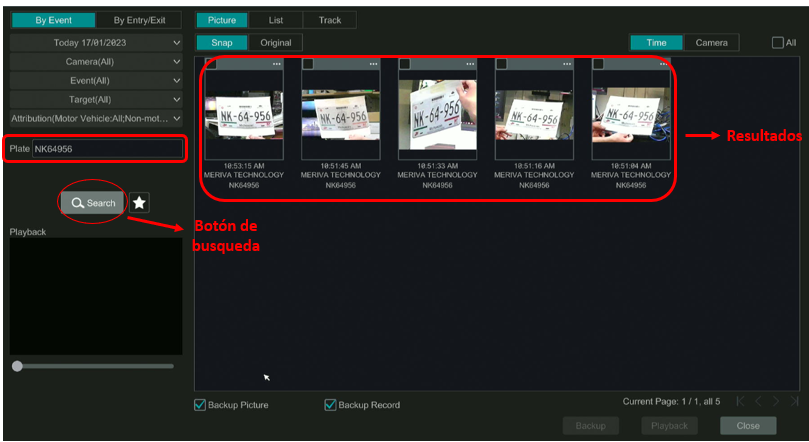This screenshot has width=809, height=442.
Task: Go to last page of results
Action: tap(794, 401)
